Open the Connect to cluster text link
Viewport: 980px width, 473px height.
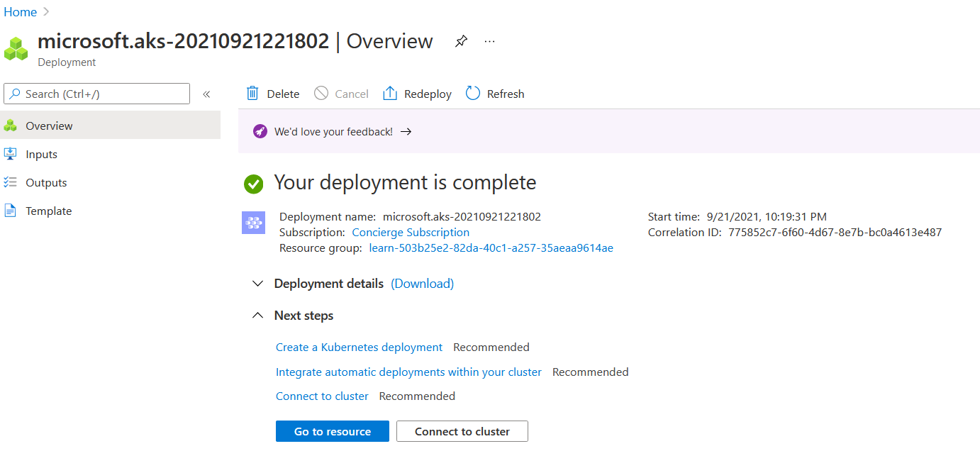[322, 396]
